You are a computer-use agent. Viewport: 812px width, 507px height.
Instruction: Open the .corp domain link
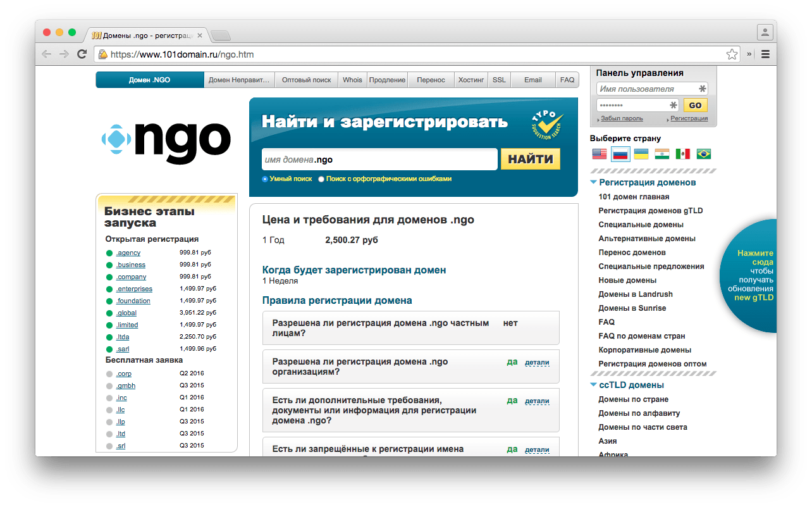point(124,373)
